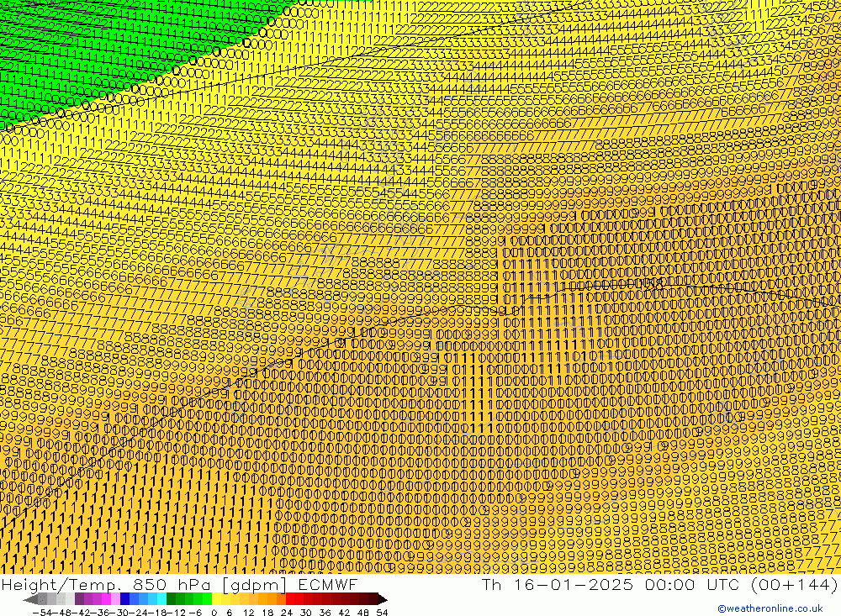
Task: Click the ECMWF model label
Action: point(328,585)
